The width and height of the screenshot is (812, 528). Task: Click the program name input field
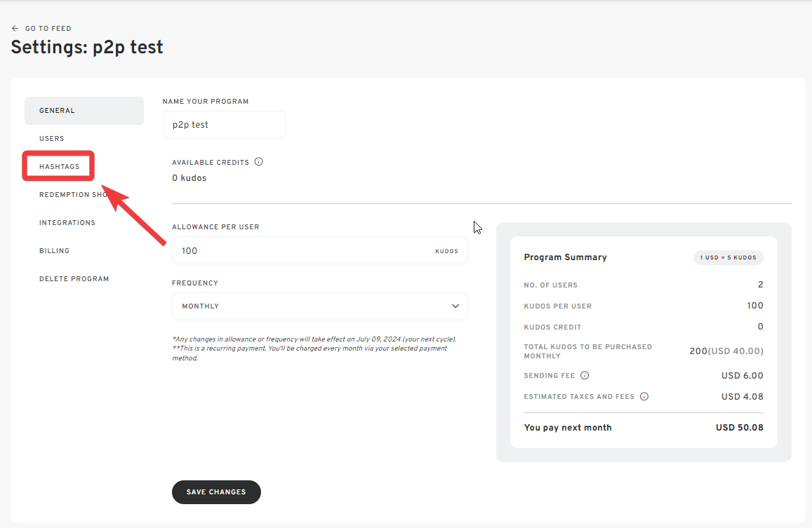[x=224, y=125]
